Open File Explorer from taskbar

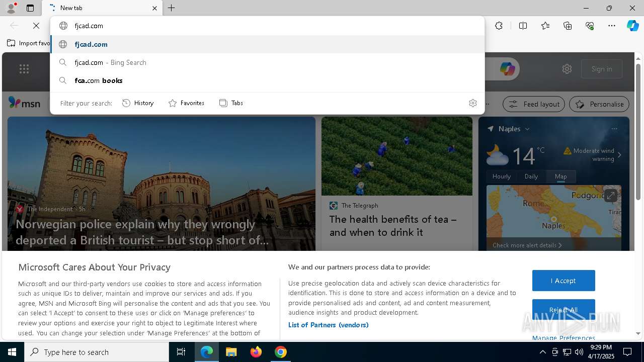pos(231,352)
